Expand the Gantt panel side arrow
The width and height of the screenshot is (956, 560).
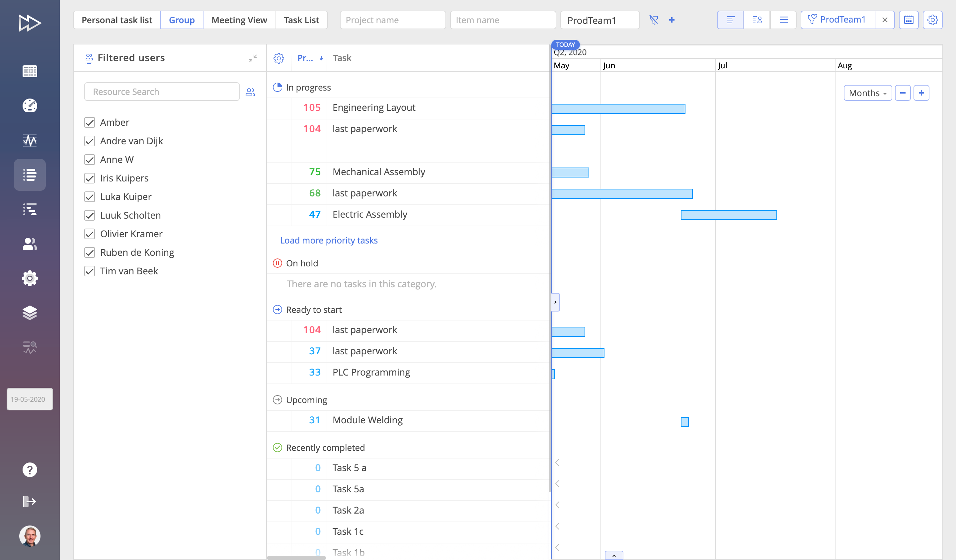coord(555,302)
